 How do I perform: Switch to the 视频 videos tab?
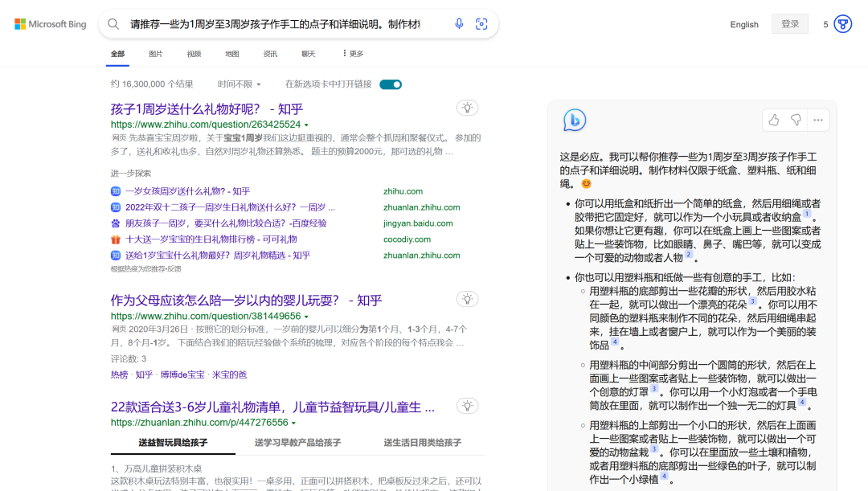tap(194, 54)
